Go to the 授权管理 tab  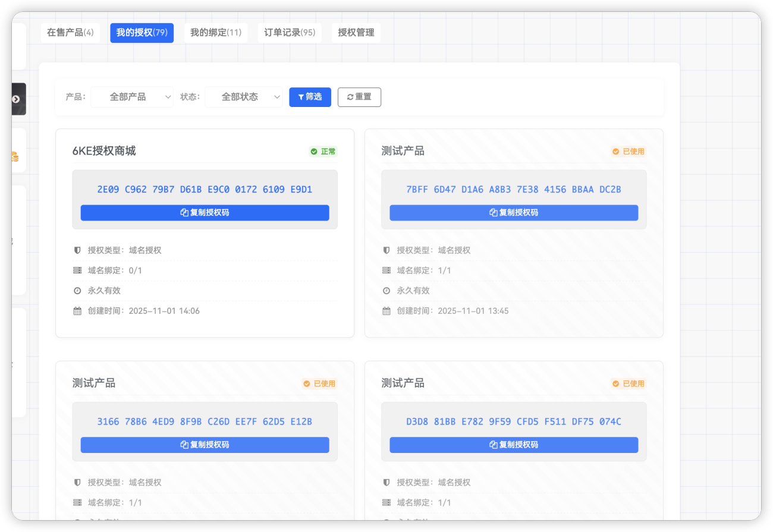point(356,33)
